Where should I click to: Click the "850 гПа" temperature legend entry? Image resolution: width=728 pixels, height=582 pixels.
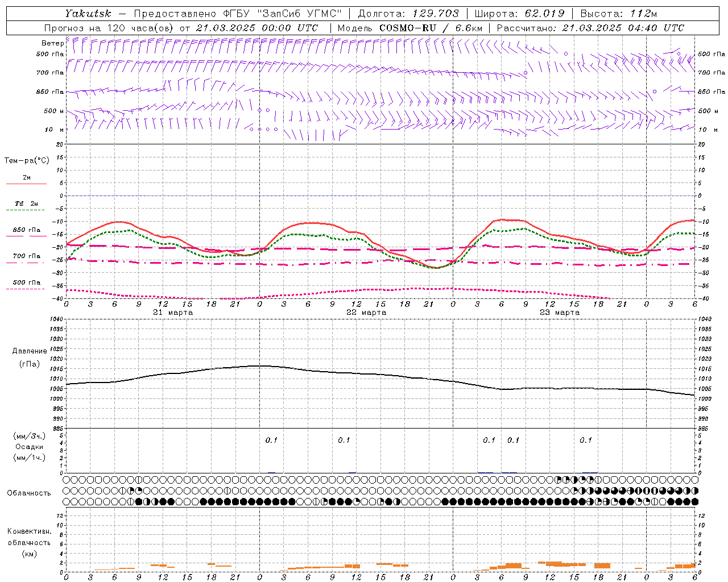pos(27,230)
